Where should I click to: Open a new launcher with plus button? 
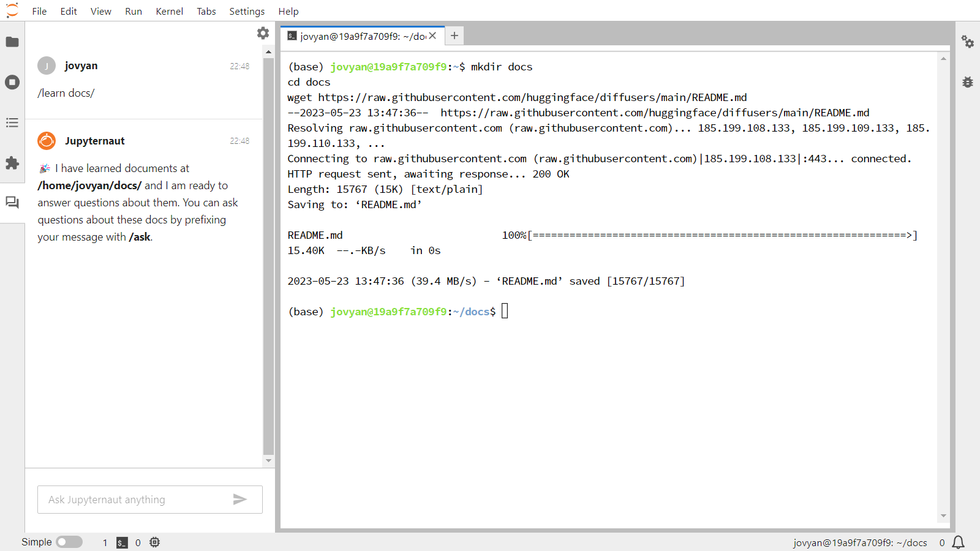click(x=454, y=36)
